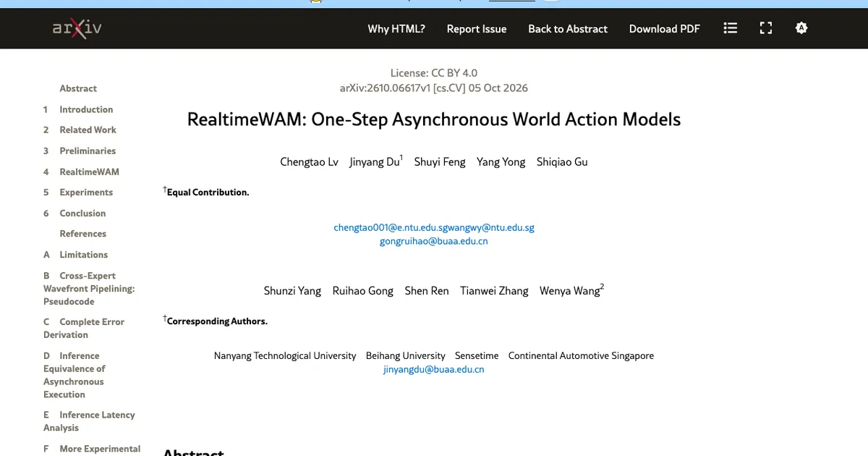Image resolution: width=868 pixels, height=456 pixels.
Task: Email chengtao001@e.ntu.edu.sg address link
Action: coord(384,227)
